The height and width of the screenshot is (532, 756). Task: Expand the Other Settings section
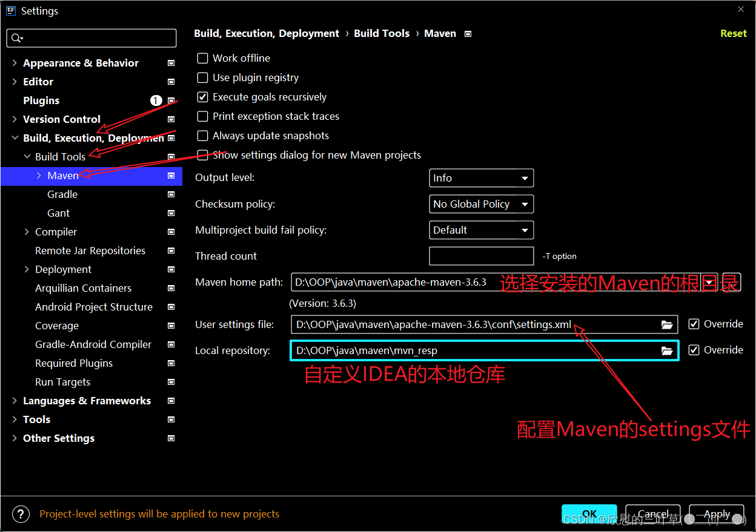click(15, 438)
